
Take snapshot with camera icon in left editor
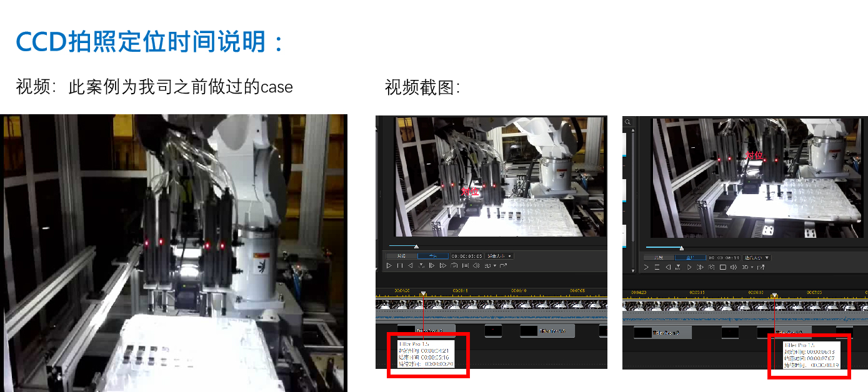(x=454, y=266)
